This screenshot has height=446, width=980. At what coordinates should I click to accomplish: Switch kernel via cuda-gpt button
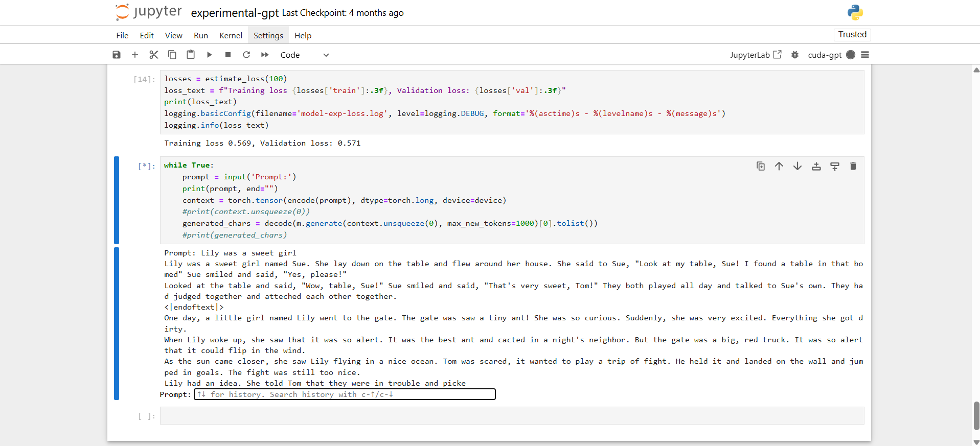(825, 55)
